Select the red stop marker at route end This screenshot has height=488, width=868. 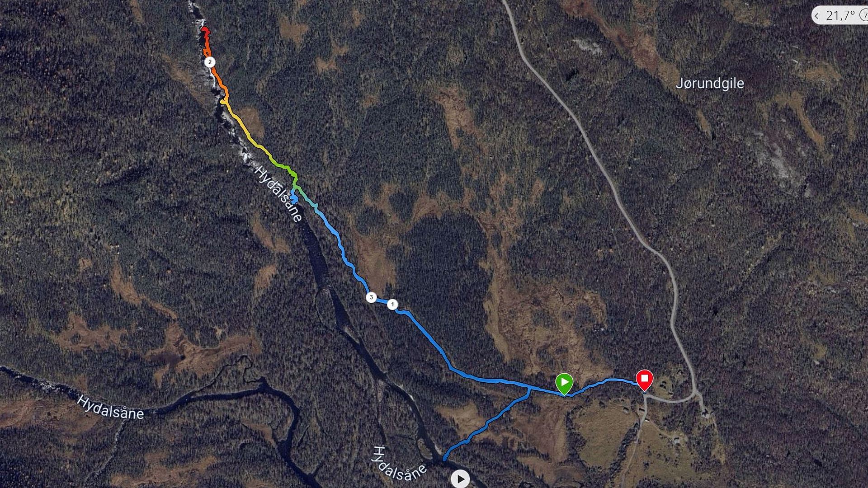click(x=644, y=380)
